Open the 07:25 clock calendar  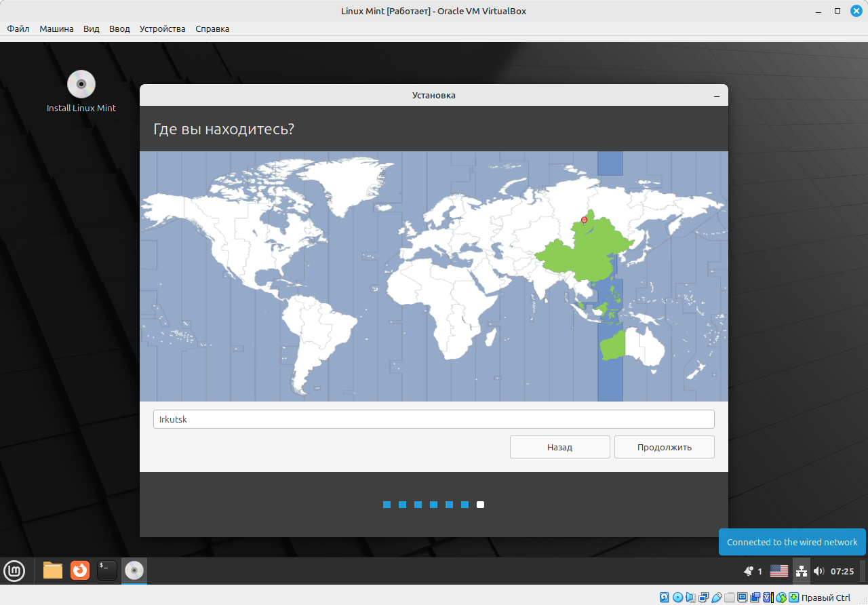click(x=842, y=571)
